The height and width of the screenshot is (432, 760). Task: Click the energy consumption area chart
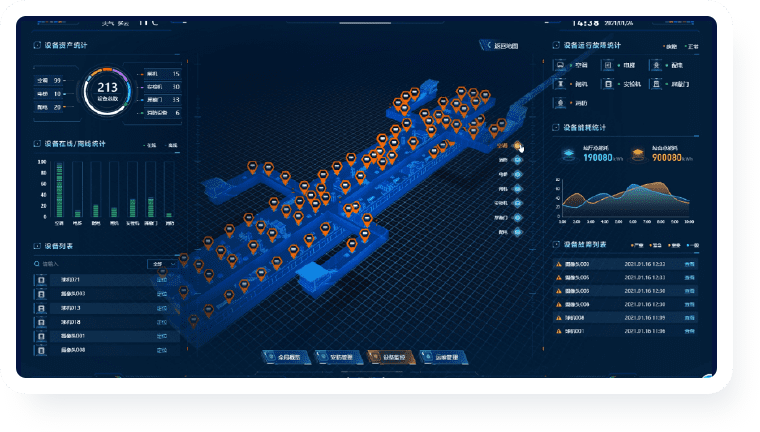tap(625, 199)
